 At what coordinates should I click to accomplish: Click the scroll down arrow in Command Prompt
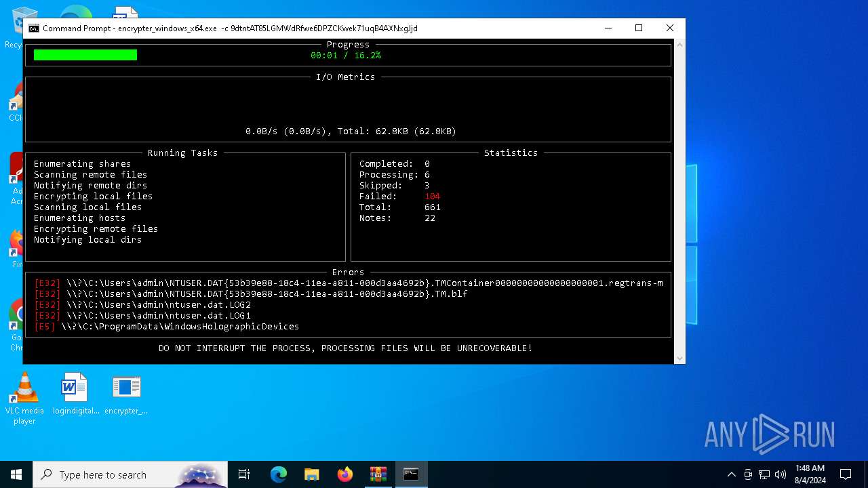[679, 359]
